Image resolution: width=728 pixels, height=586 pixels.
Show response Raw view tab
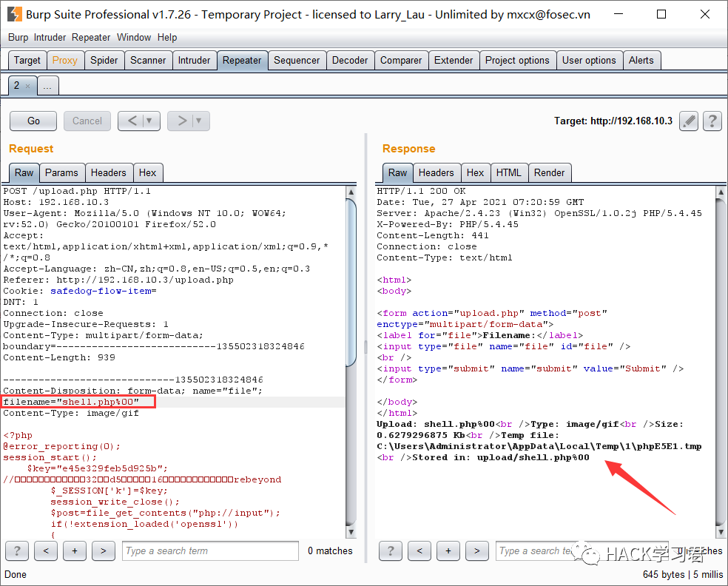click(398, 172)
